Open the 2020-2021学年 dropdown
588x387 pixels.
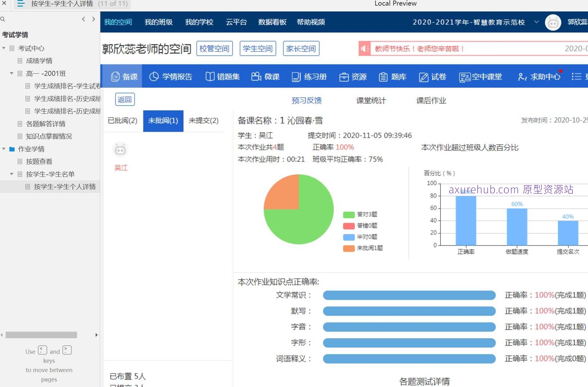[x=536, y=22]
